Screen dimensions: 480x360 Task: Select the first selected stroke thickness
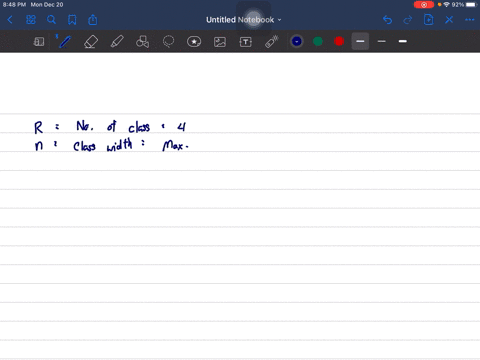360,41
